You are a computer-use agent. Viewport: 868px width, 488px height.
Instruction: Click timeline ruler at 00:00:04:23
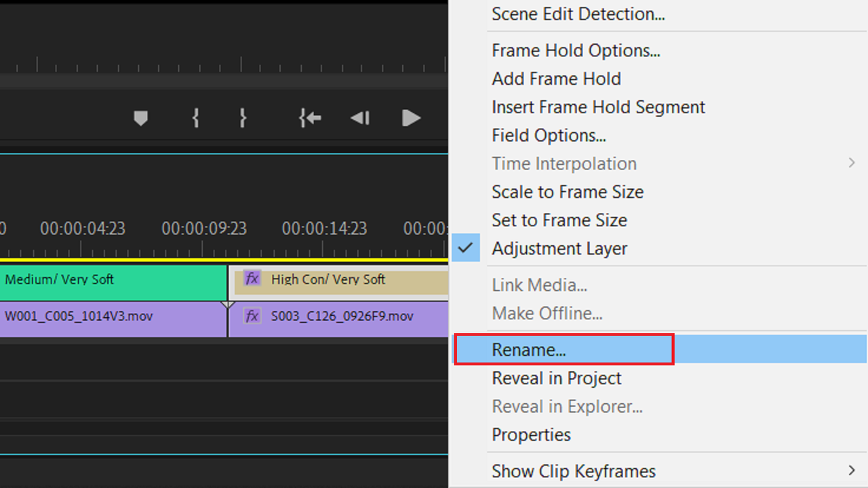coord(83,228)
